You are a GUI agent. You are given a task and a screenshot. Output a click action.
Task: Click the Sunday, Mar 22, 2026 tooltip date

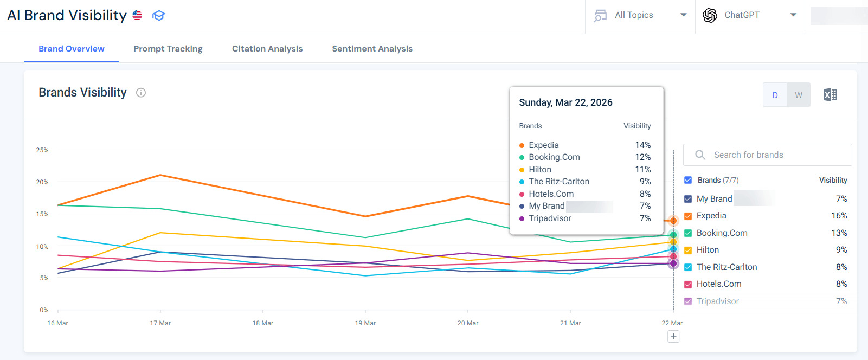(565, 102)
